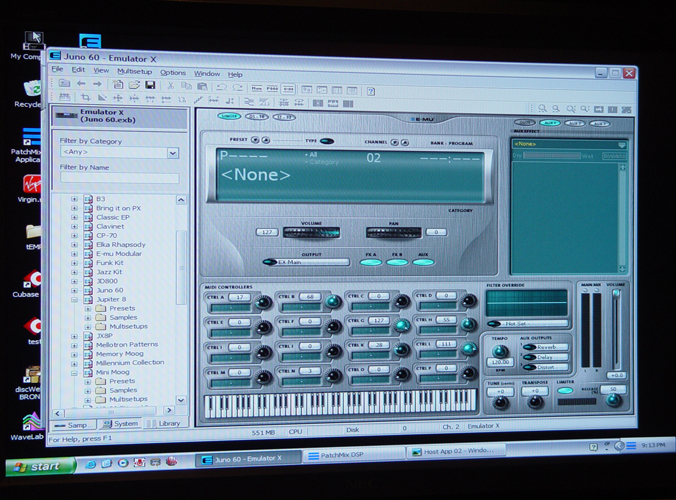Click the Save disk icon in toolbar
The image size is (676, 500).
(x=150, y=86)
